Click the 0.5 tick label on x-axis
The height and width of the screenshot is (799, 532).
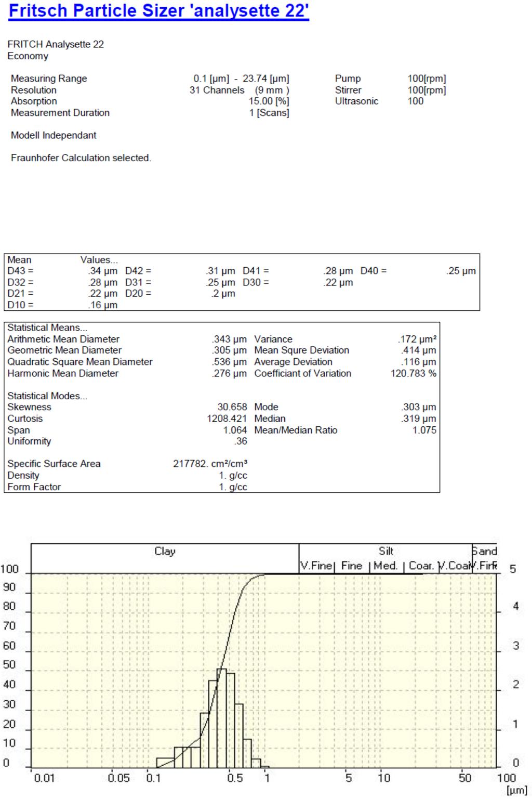tap(235, 778)
